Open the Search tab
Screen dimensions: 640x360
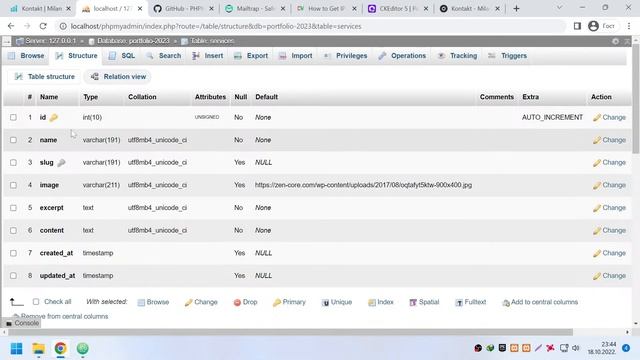tap(164, 56)
